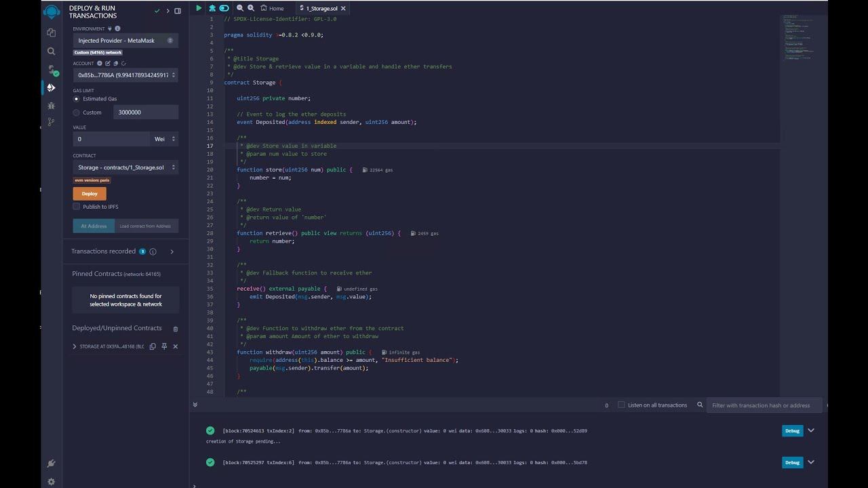
Task: Click the plug icon beside ENVIRONMENT label
Action: point(109,28)
